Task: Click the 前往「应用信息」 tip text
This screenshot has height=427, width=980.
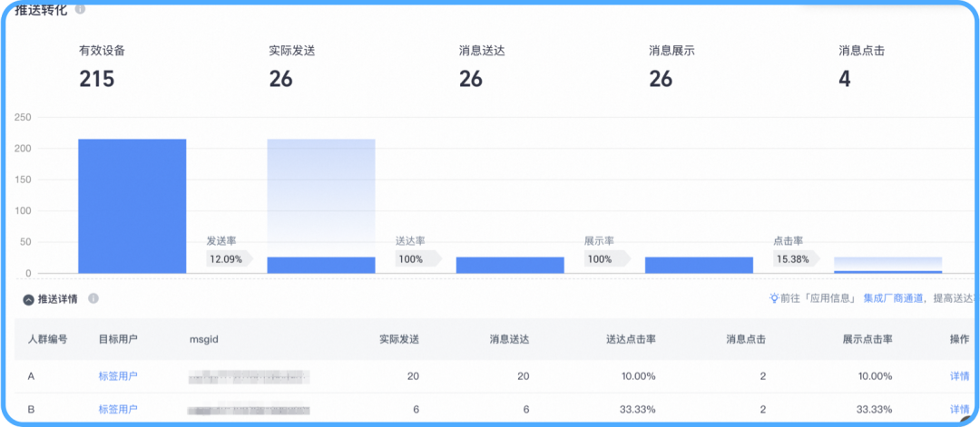Action: pyautogui.click(x=819, y=298)
